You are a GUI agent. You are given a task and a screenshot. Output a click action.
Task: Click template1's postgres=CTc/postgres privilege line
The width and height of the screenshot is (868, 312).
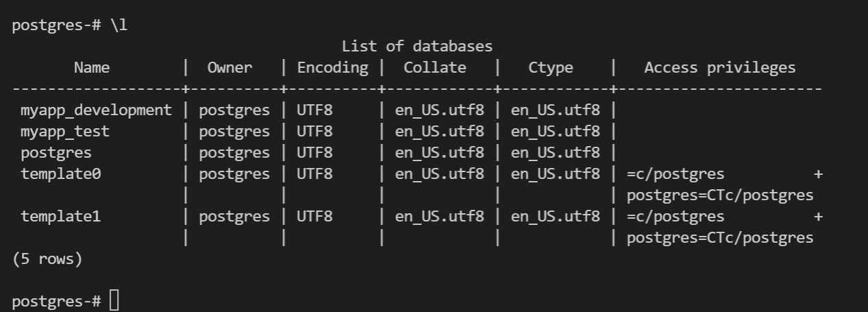click(x=719, y=238)
